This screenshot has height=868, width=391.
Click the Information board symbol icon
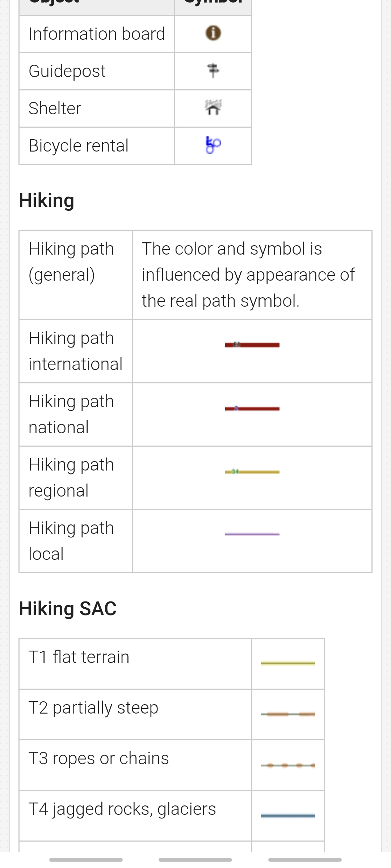213,33
